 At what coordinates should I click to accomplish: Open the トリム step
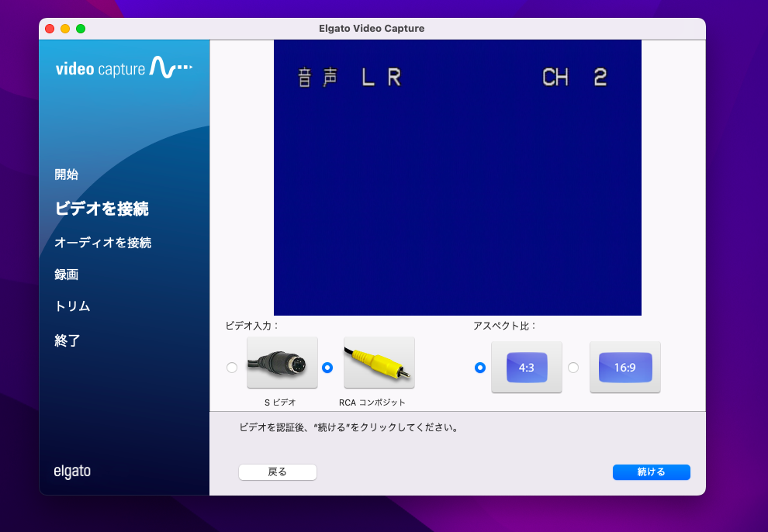[x=72, y=306]
